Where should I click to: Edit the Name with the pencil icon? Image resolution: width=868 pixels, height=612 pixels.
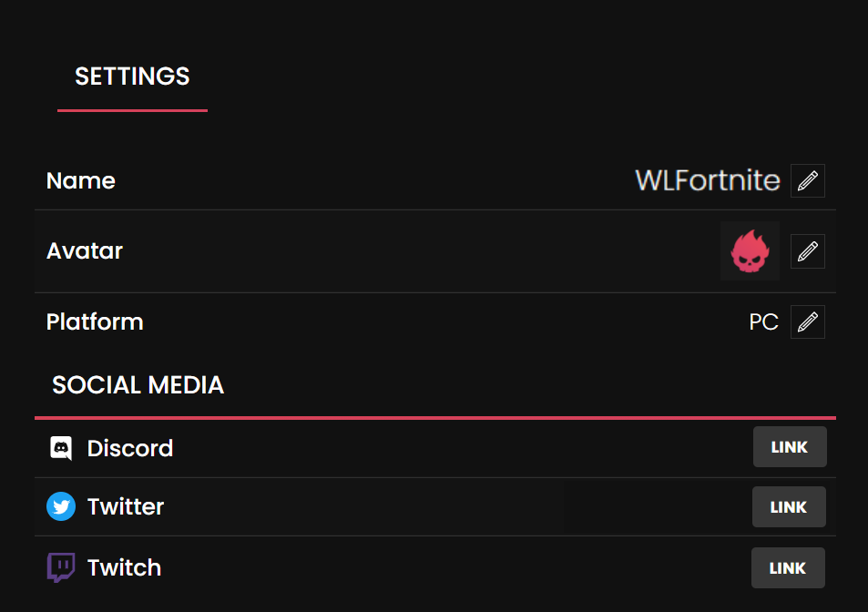(x=807, y=180)
